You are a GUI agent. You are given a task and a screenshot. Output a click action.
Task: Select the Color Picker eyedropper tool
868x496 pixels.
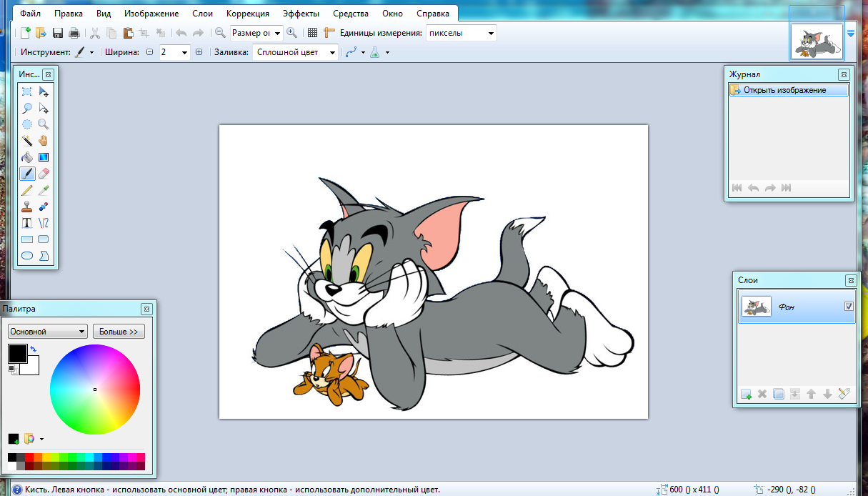pos(44,190)
